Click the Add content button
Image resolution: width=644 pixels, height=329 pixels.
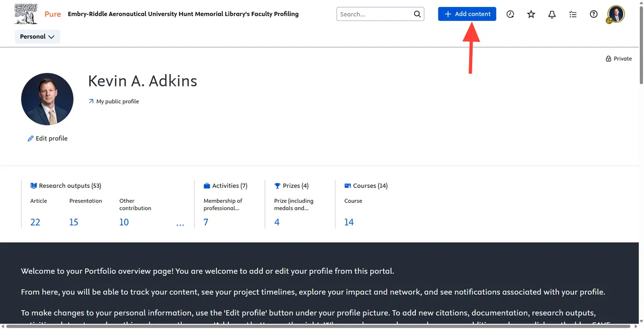[x=467, y=14]
